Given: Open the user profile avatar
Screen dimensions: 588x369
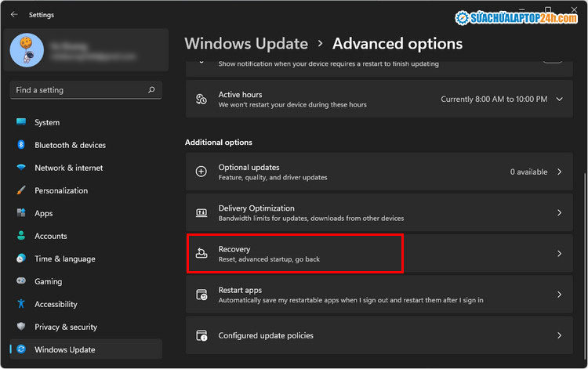Looking at the screenshot, I should point(27,50).
